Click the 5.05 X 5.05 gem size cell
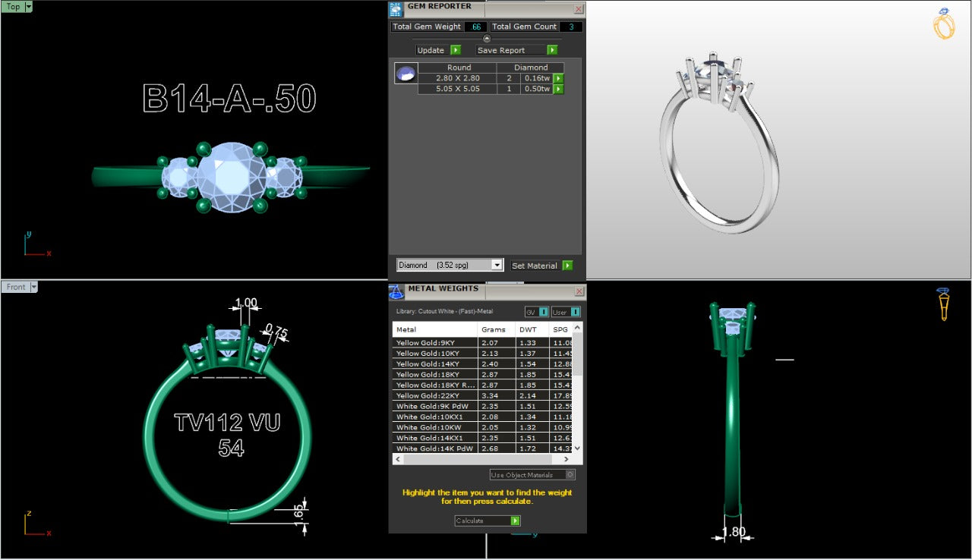 click(457, 89)
